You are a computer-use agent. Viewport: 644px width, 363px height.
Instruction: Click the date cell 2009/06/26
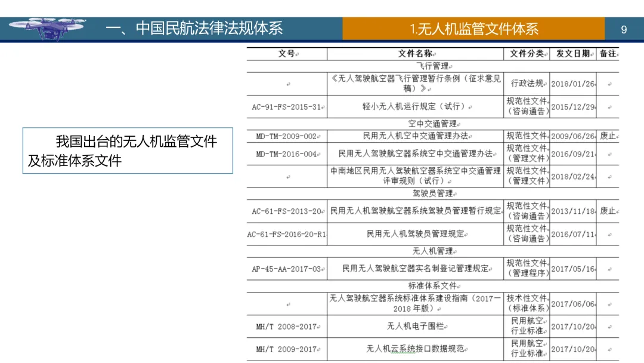click(x=573, y=136)
